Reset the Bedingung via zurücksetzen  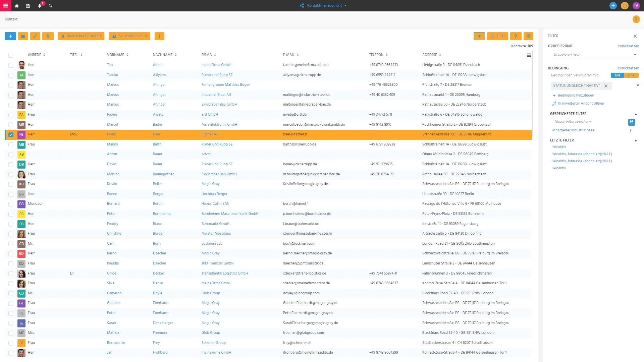point(628,68)
